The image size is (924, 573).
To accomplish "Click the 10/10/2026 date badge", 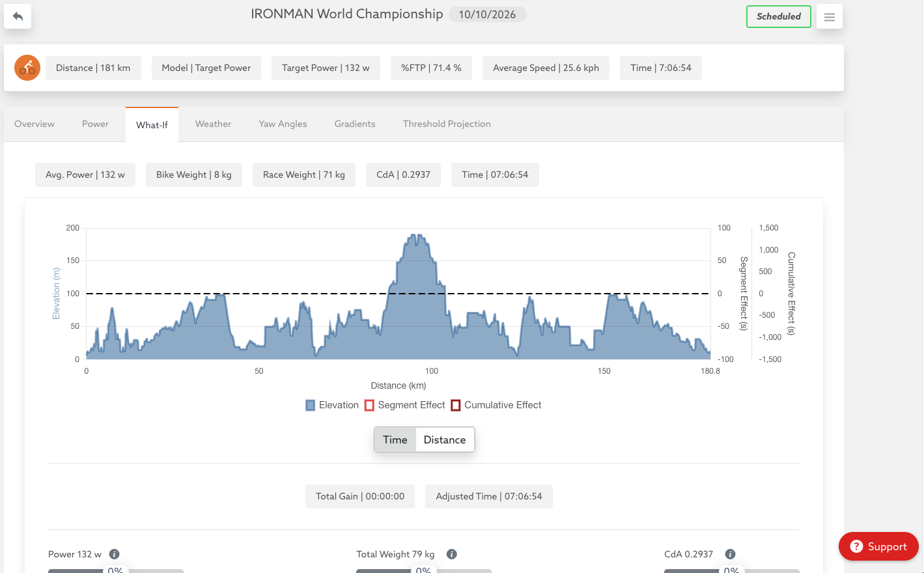I will click(x=487, y=14).
